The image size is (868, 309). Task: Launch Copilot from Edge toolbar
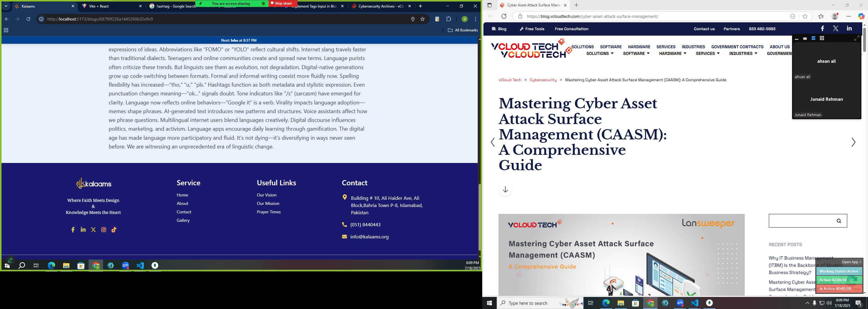click(861, 16)
